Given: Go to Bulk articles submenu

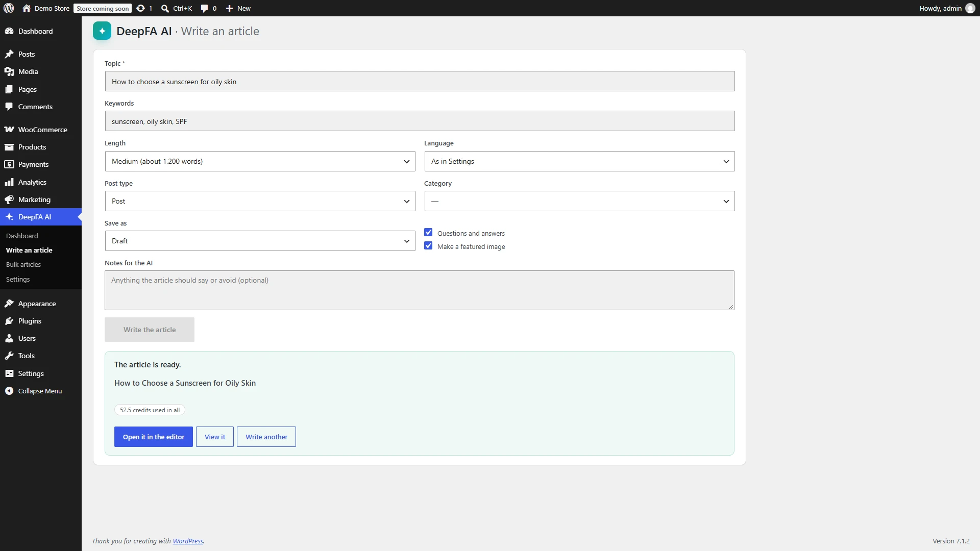Looking at the screenshot, I should tap(23, 264).
